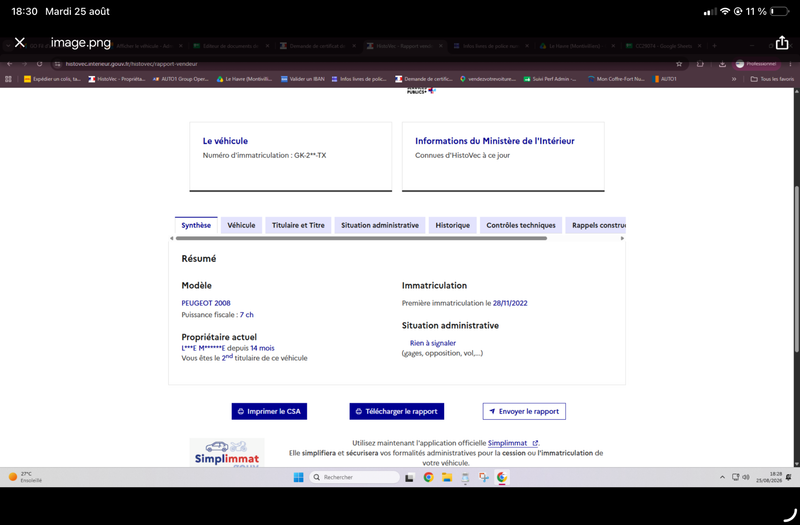The image size is (800, 525).
Task: Bookmark this page with the star icon
Action: coord(679,64)
